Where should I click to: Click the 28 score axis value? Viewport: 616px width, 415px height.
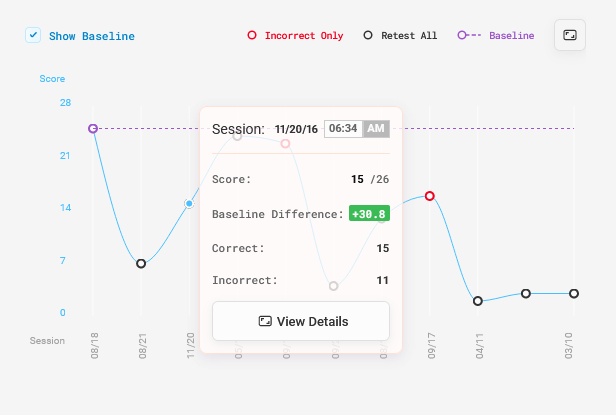coord(65,103)
